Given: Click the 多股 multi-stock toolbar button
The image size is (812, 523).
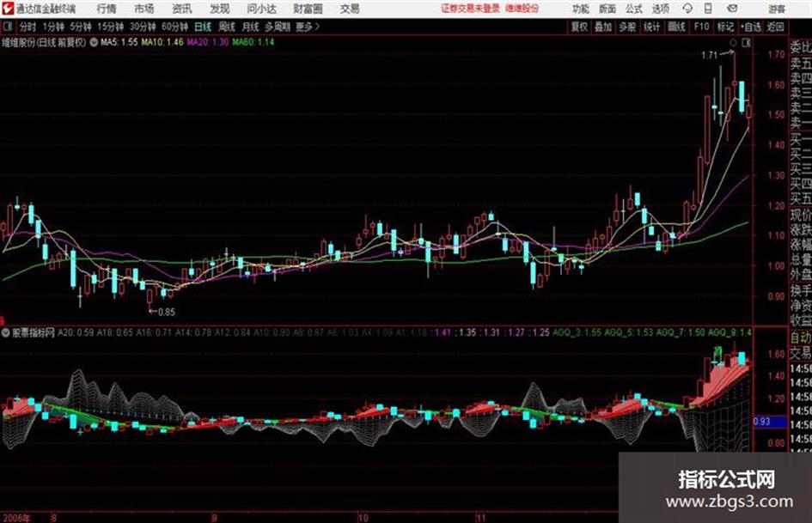Looking at the screenshot, I should pos(627,27).
